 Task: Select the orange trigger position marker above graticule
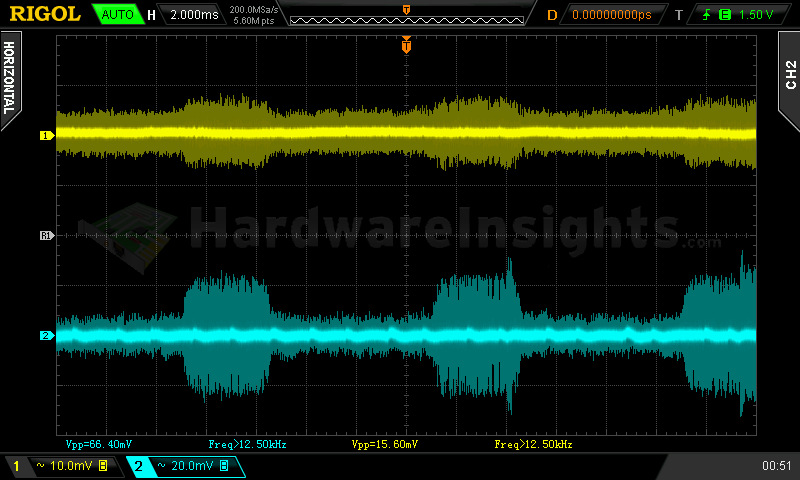[406, 45]
